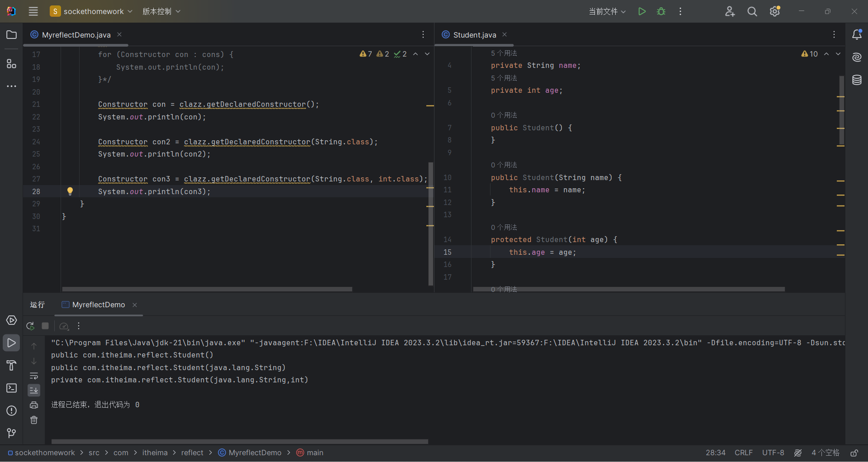This screenshot has width=868, height=462.
Task: Click the main method breadcrumb
Action: [310, 452]
